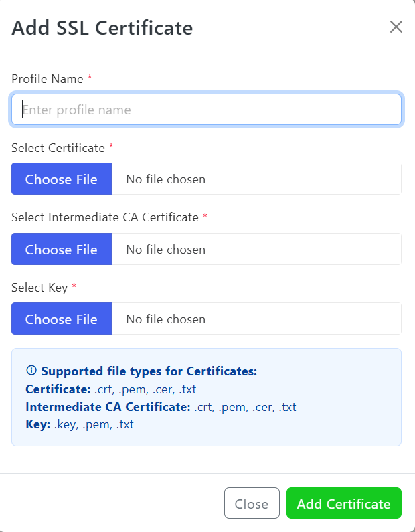Click 'No file chosen' under Select Certificate
Image resolution: width=415 pixels, height=532 pixels.
click(165, 179)
